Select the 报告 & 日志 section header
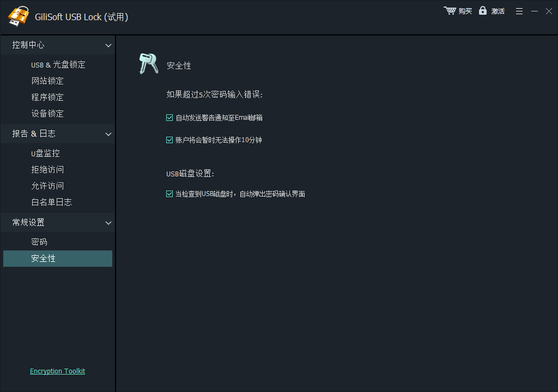 point(58,134)
